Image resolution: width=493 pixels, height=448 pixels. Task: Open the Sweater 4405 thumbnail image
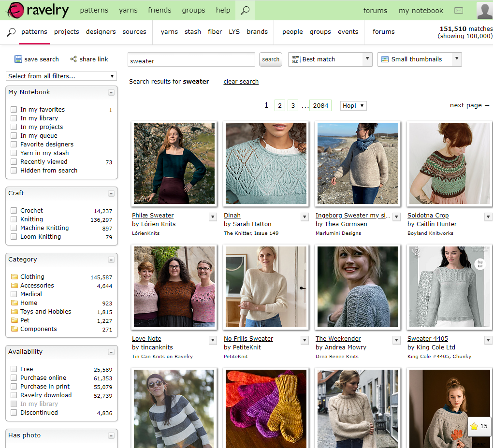pos(449,287)
